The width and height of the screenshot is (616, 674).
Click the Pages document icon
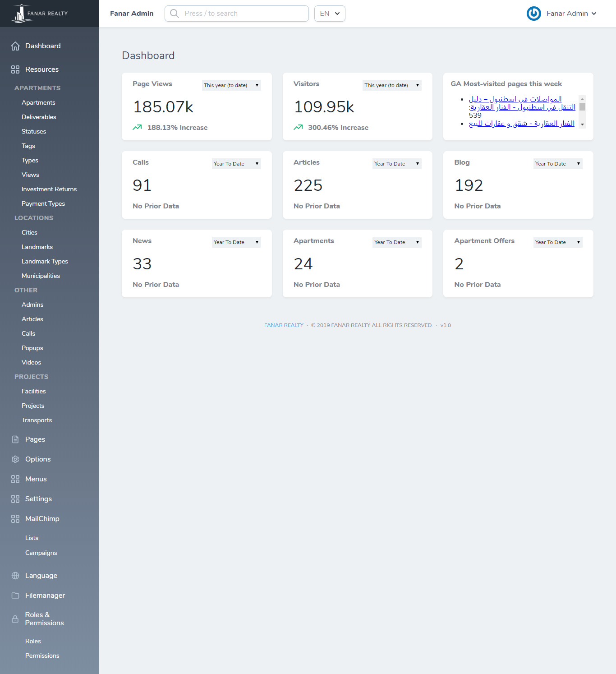pos(15,439)
